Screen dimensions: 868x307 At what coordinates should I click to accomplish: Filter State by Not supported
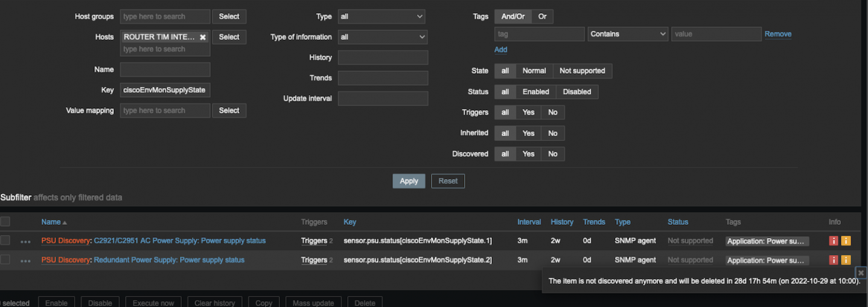[582, 71]
